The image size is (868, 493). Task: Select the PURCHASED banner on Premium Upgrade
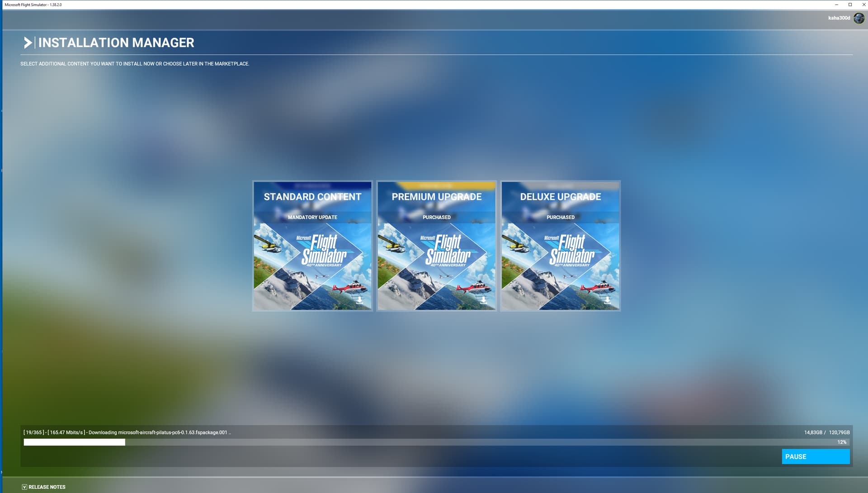click(436, 217)
